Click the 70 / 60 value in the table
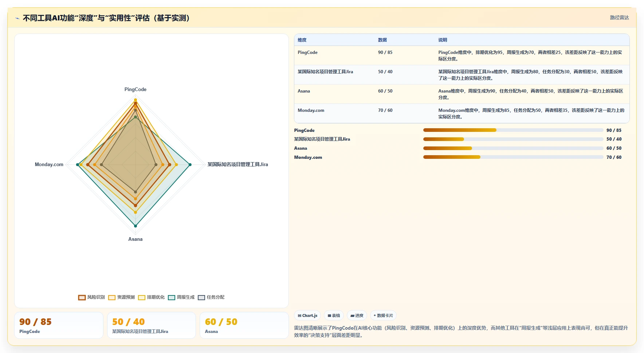 tap(385, 110)
